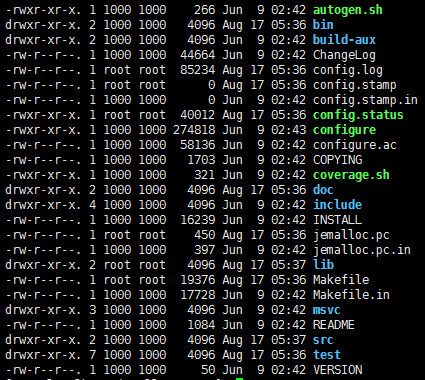Click the file size 44664
This screenshot has height=380, width=425.
pyautogui.click(x=198, y=55)
